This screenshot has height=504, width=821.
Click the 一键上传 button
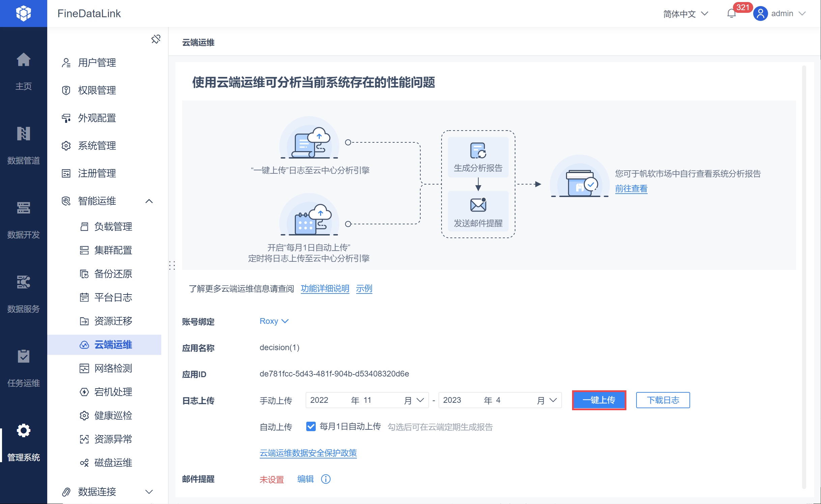599,400
